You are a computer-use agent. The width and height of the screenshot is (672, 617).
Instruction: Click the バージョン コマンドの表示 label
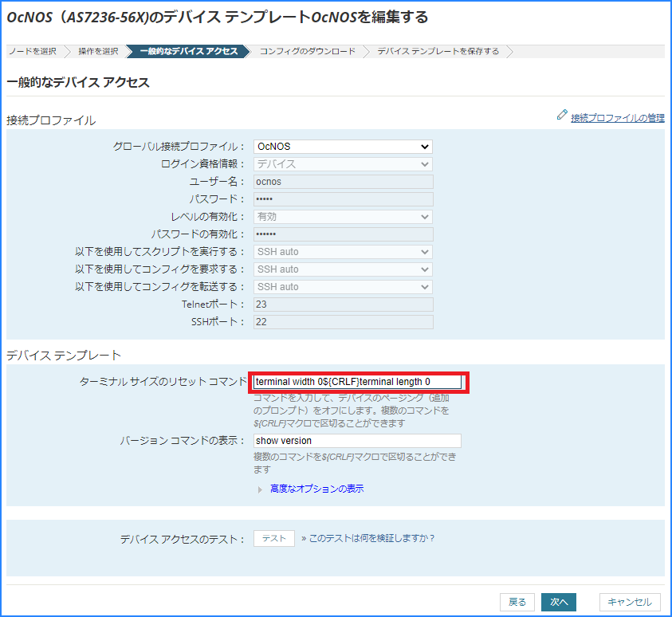pyautogui.click(x=182, y=441)
